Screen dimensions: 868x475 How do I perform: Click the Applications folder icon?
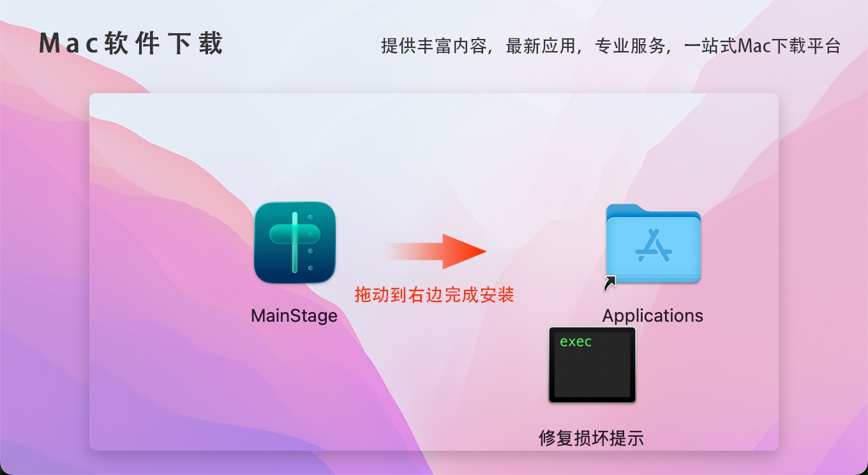[653, 243]
